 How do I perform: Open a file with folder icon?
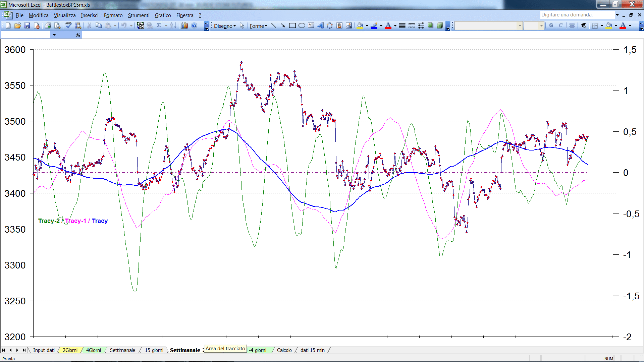click(18, 25)
